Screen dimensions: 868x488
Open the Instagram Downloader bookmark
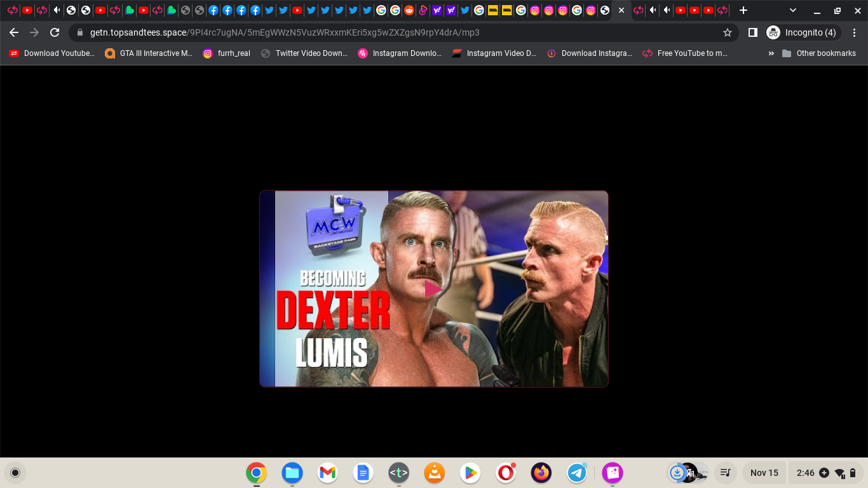click(x=400, y=53)
